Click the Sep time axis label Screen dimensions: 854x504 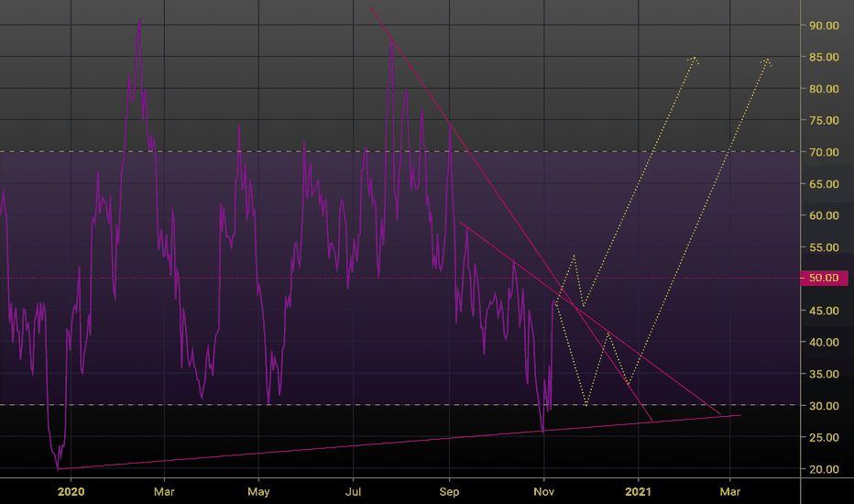449,492
